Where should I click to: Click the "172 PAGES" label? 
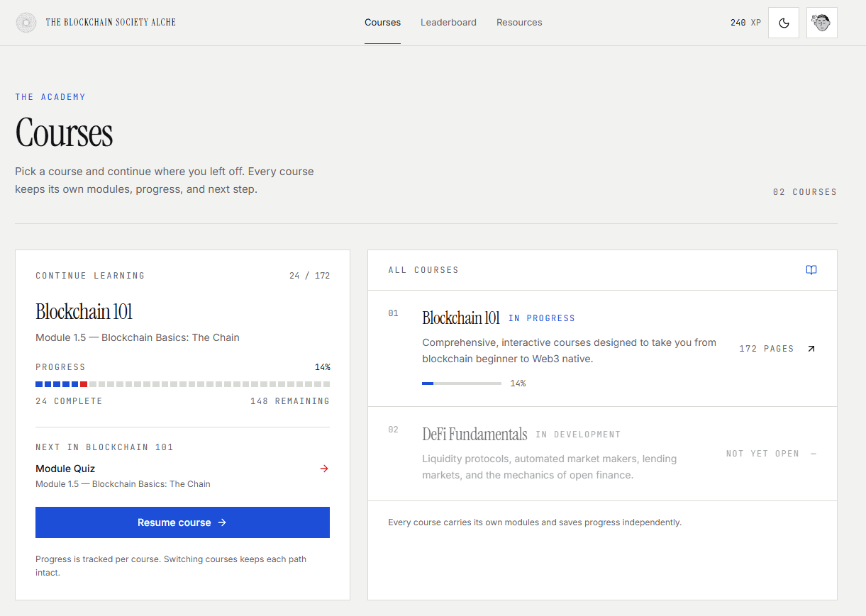tap(767, 349)
